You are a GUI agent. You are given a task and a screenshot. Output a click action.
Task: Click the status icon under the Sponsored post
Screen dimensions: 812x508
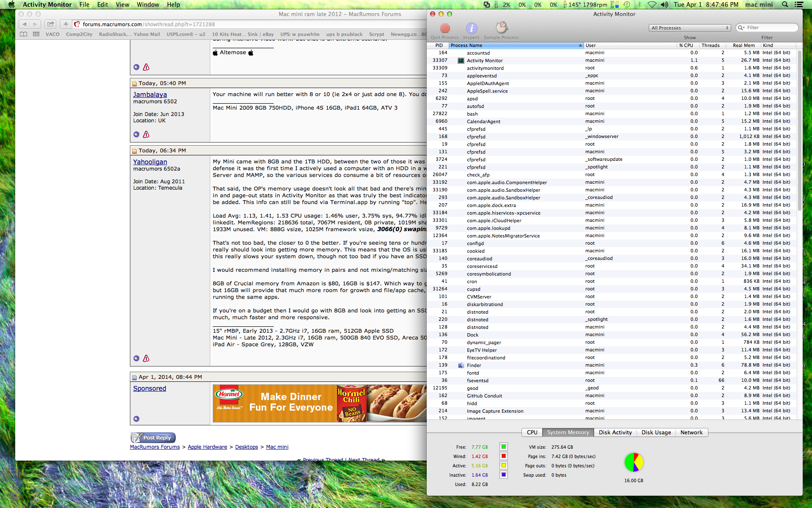tap(136, 419)
